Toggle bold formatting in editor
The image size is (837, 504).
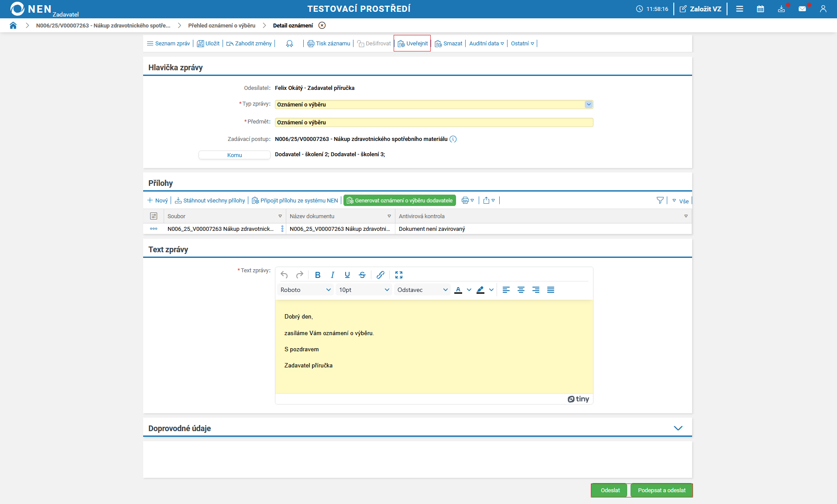point(318,275)
